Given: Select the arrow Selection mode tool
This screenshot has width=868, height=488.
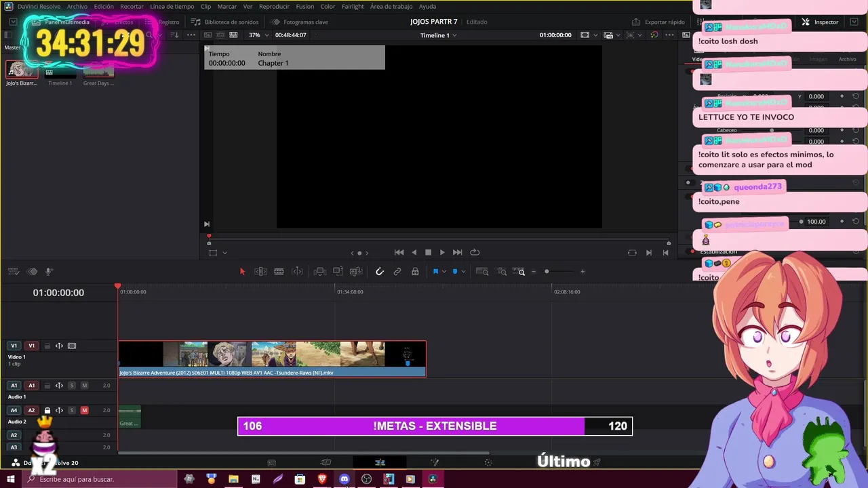Looking at the screenshot, I should click(242, 272).
